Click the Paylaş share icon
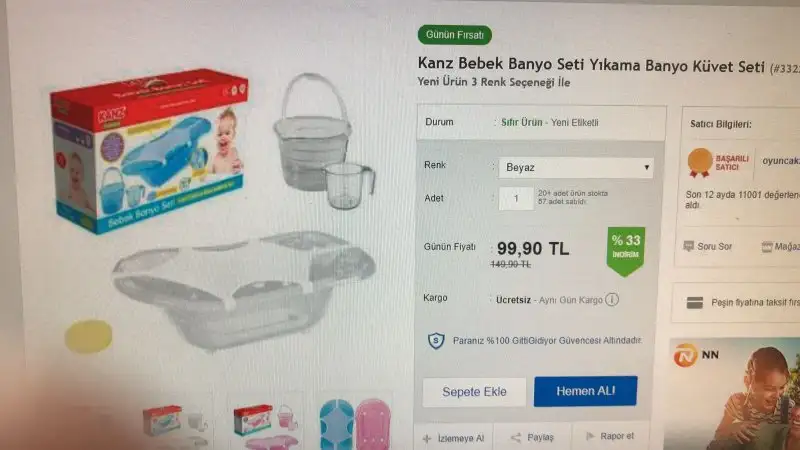 pos(516,437)
